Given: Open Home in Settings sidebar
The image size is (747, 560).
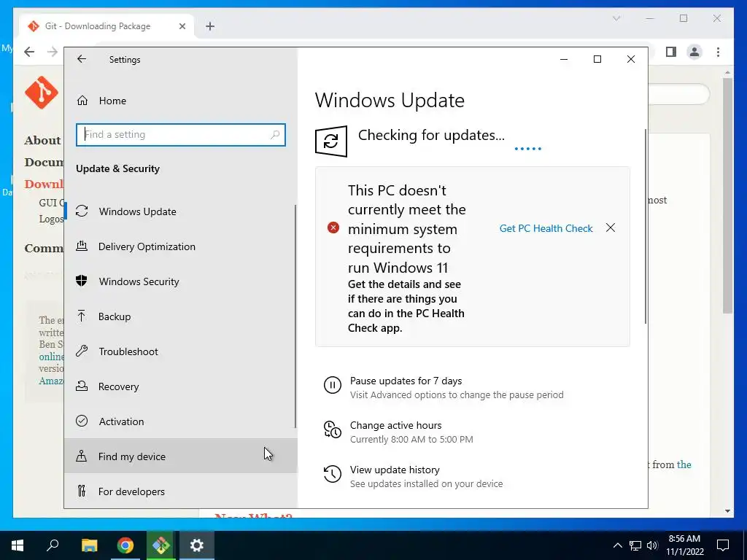Looking at the screenshot, I should (181, 101).
